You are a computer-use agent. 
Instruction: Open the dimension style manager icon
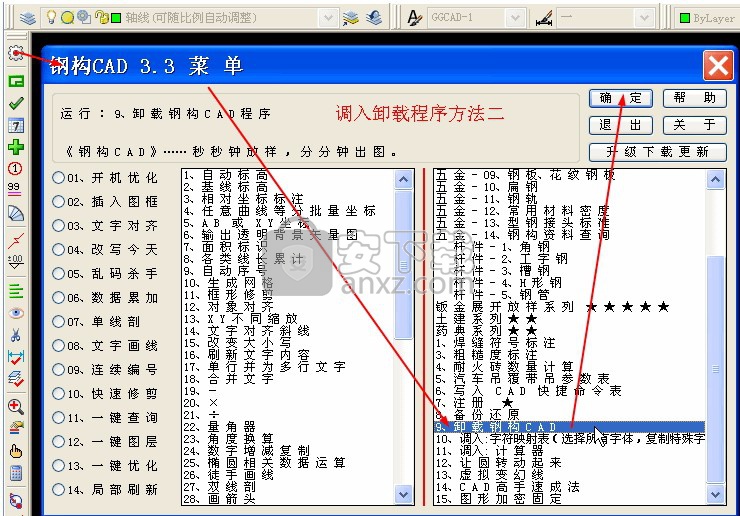(544, 19)
